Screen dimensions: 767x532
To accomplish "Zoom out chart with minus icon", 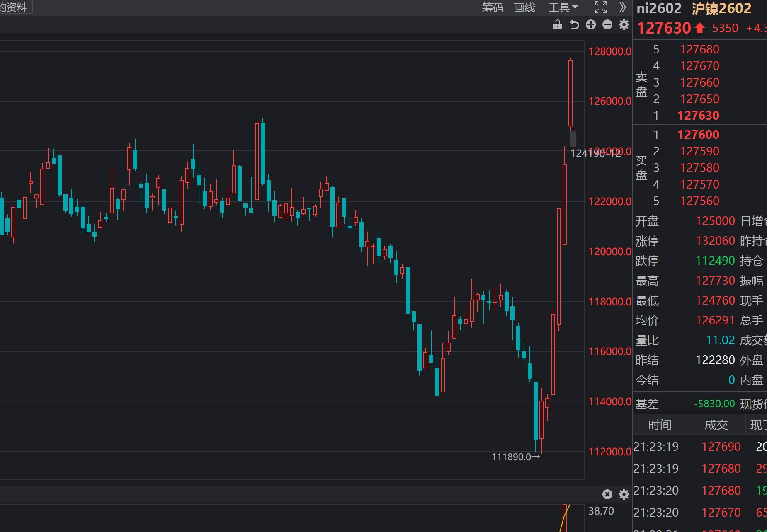I will click(x=607, y=25).
